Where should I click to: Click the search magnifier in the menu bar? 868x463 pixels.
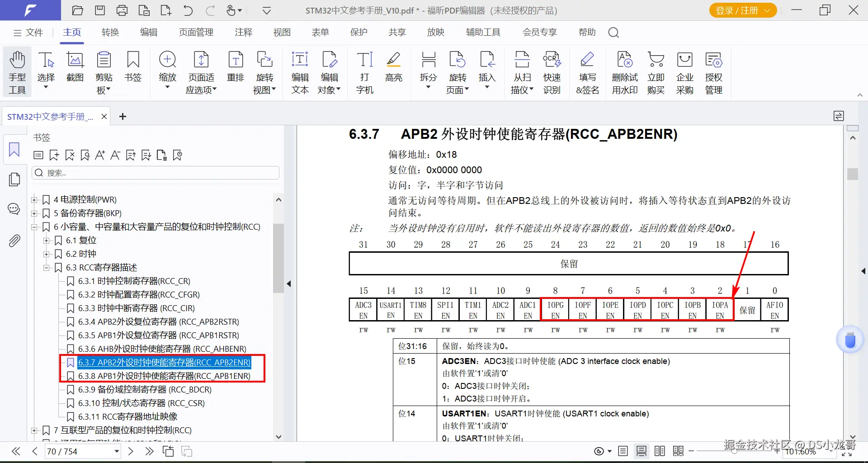(613, 33)
